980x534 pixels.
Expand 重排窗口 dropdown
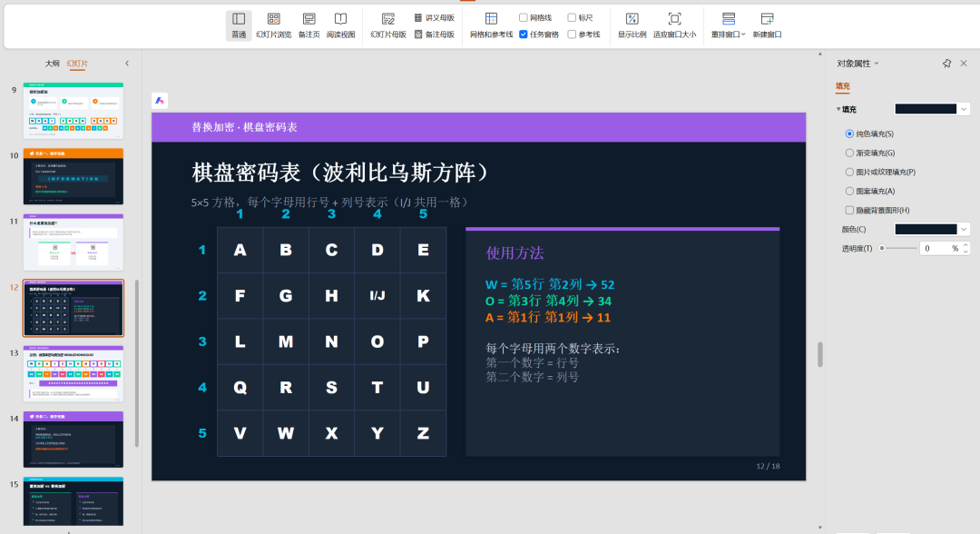tap(728, 25)
